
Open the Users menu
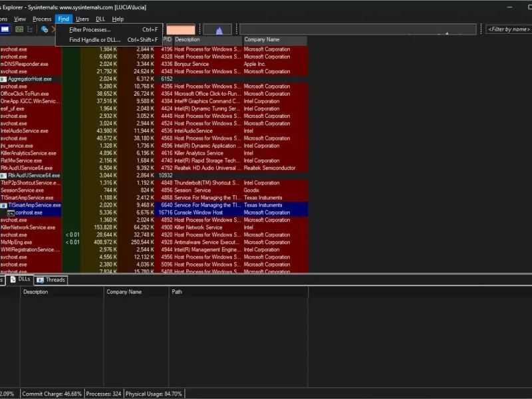point(82,19)
